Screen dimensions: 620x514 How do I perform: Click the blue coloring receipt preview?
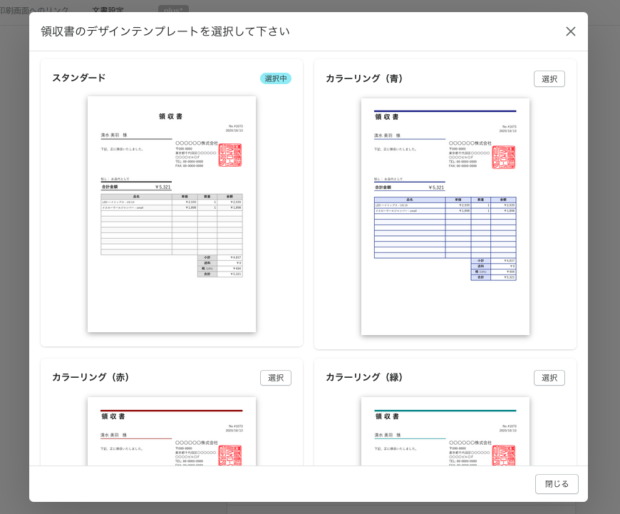click(x=445, y=216)
